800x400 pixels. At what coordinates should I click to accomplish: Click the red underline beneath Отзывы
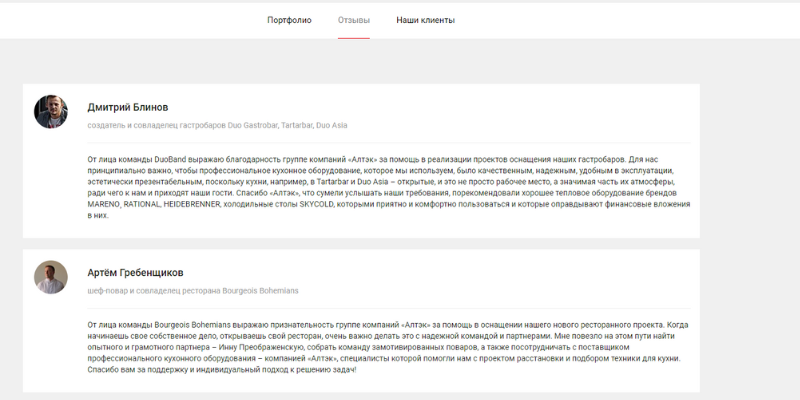[x=354, y=38]
